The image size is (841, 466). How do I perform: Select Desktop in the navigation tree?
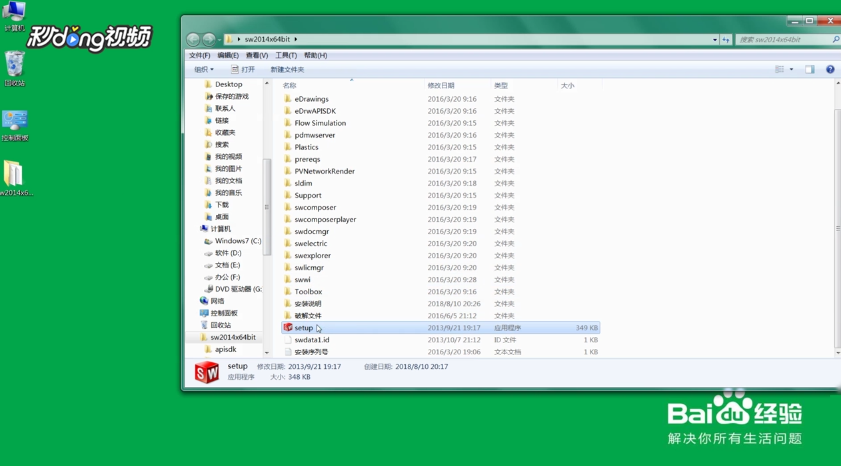[228, 84]
